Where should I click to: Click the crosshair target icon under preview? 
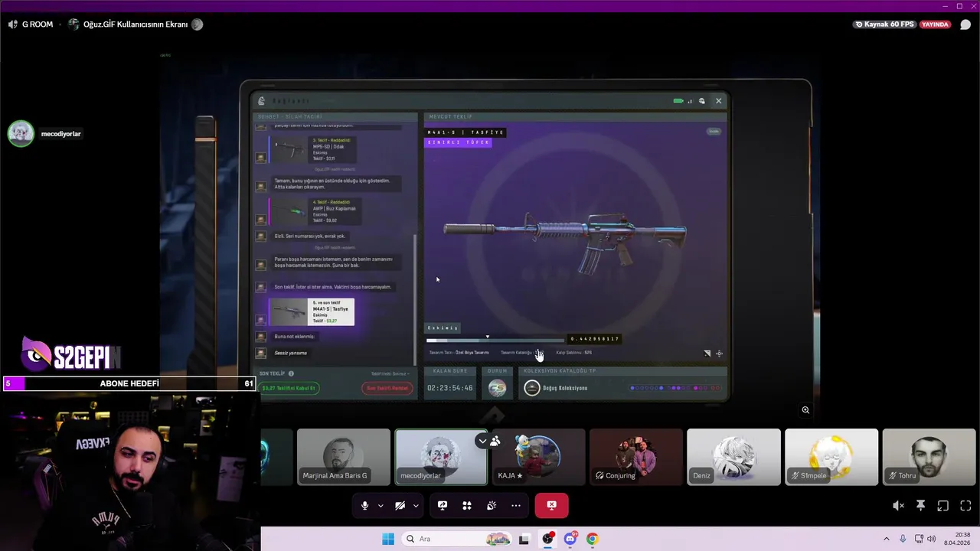pos(719,354)
